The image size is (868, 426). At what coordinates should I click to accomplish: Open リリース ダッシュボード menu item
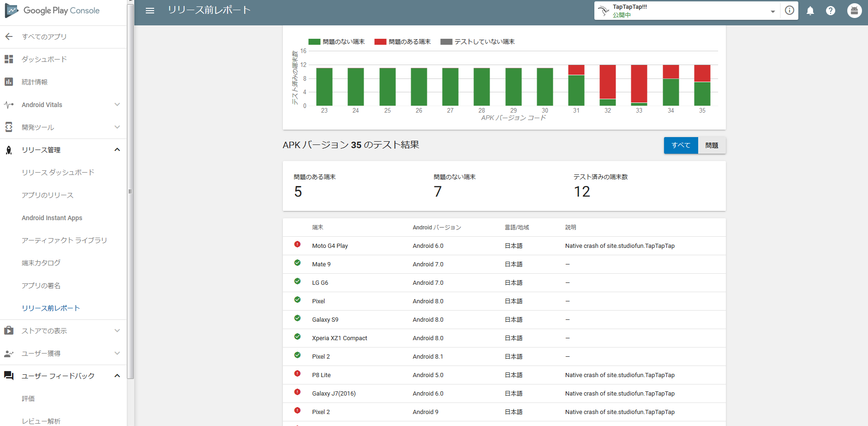[58, 172]
